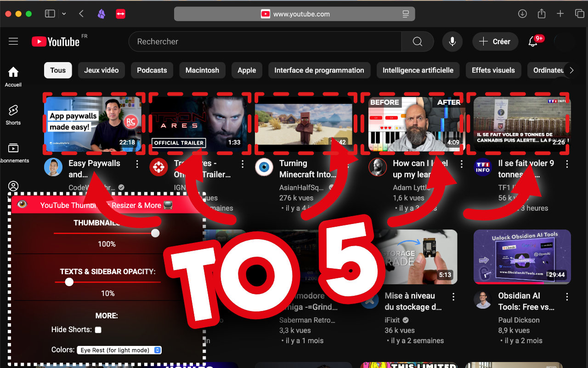Click the Créer button
Viewport: 588px width, 368px height.
(495, 41)
